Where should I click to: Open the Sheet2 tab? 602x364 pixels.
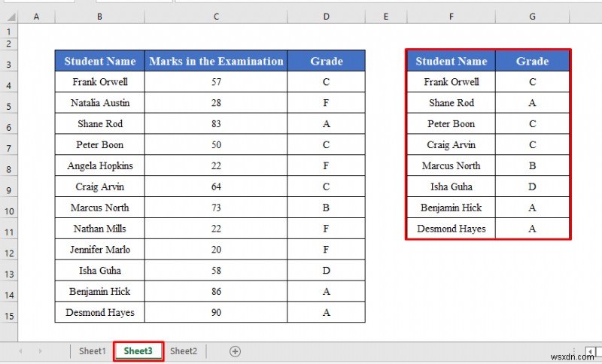[184, 351]
